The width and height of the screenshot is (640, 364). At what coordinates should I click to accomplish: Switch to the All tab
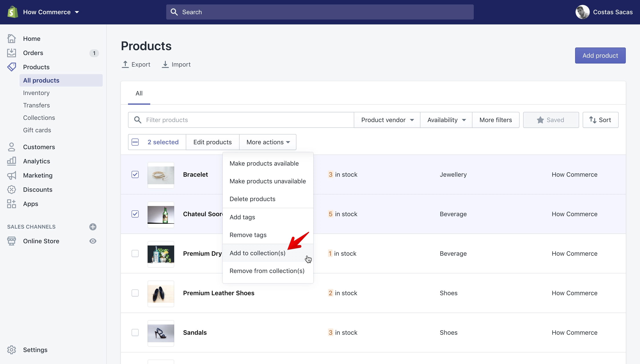click(x=139, y=93)
